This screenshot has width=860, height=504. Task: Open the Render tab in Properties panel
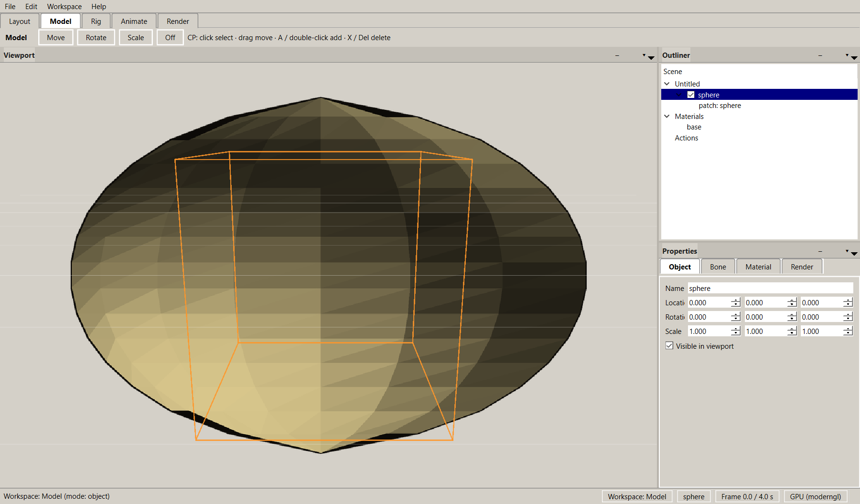[x=802, y=267]
